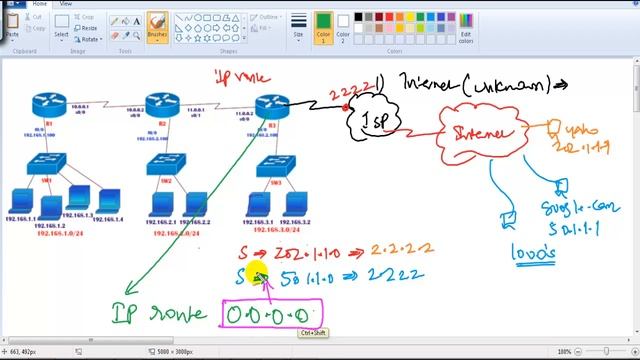Choose the Curve shape
640x360 pixels.
[x=188, y=18]
